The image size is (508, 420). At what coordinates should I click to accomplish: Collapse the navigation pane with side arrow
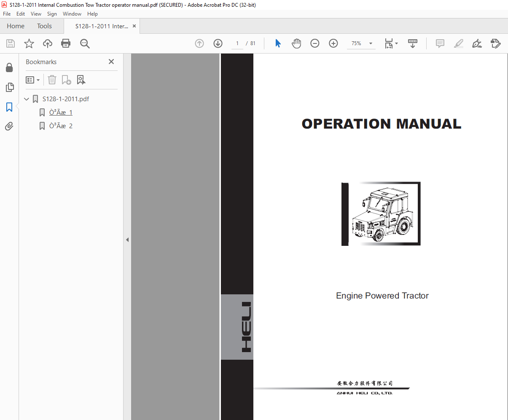click(127, 240)
